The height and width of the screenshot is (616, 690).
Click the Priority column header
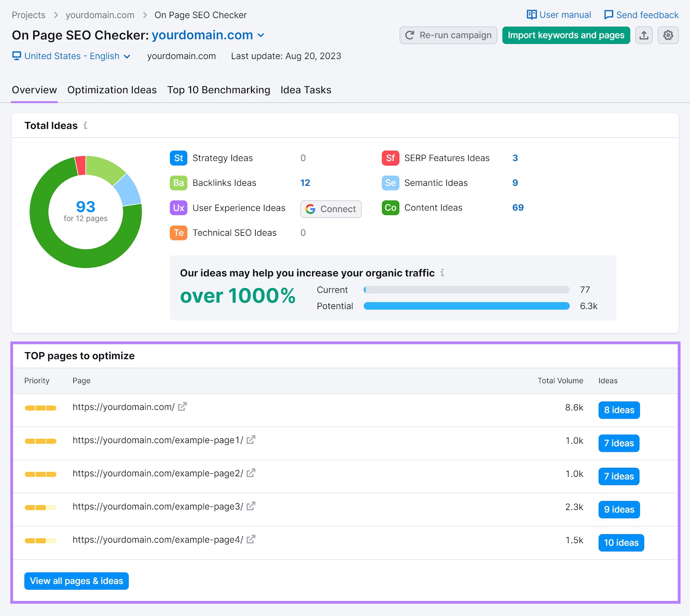pos(37,381)
